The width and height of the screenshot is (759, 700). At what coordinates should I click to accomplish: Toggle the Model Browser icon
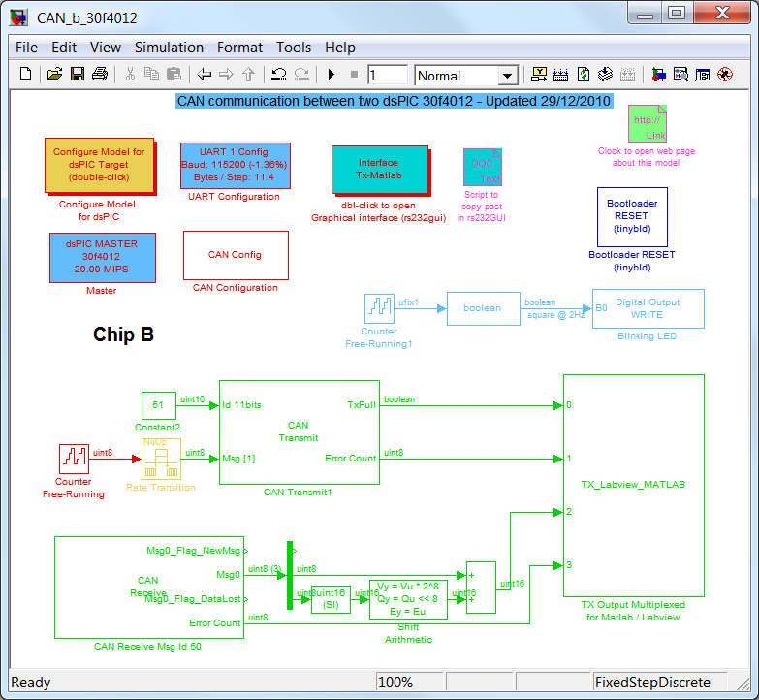point(703,75)
